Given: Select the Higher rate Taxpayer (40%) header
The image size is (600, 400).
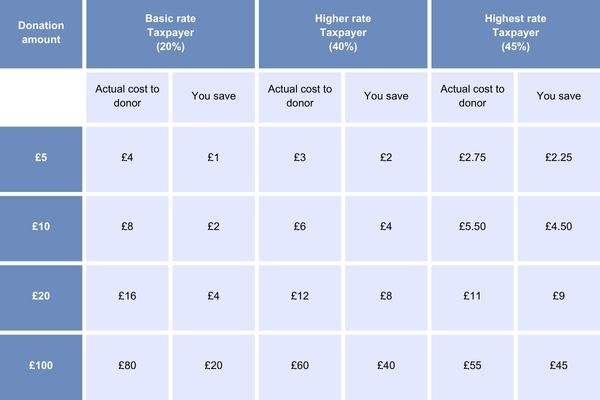Looking at the screenshot, I should pyautogui.click(x=343, y=34).
